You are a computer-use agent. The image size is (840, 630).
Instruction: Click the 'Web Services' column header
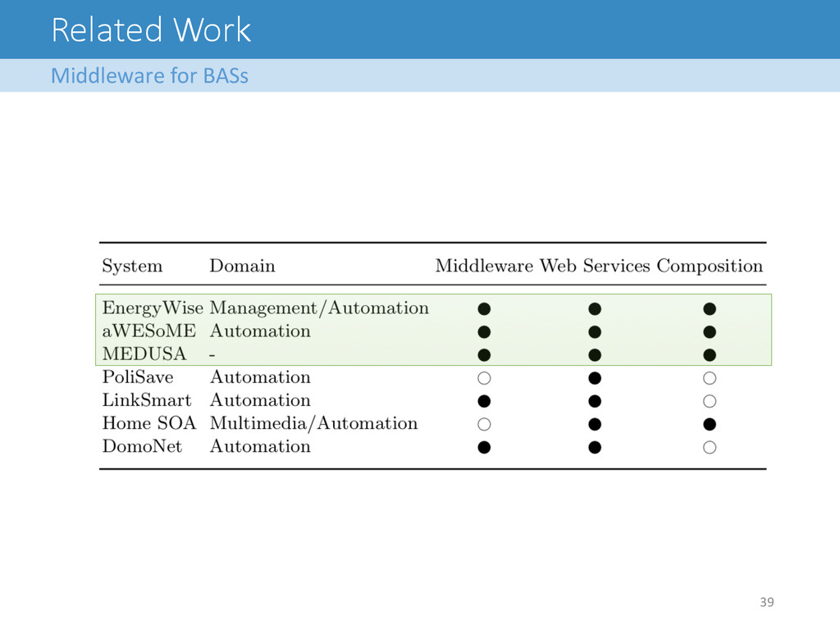[x=595, y=266]
